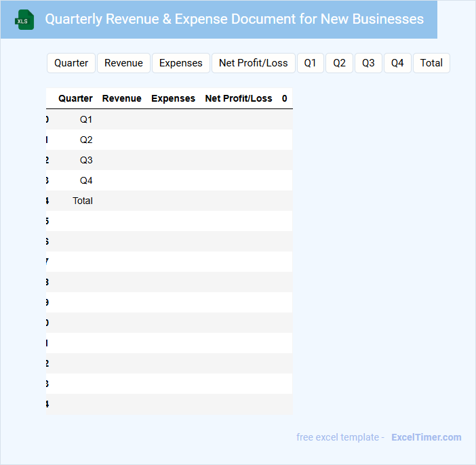Select the Quarter tag button
The width and height of the screenshot is (476, 465).
(71, 63)
